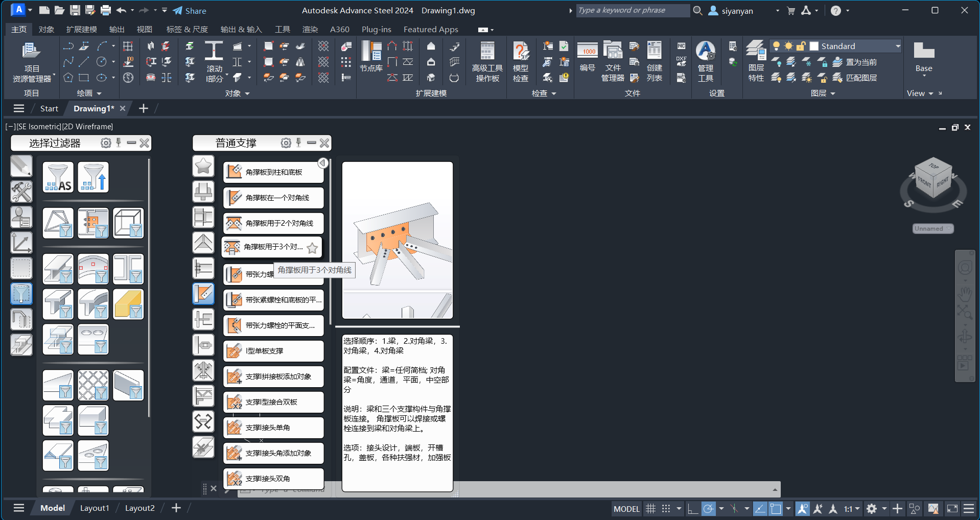Choose I型单板支撑 joint
This screenshot has height=520, width=980.
(273, 351)
